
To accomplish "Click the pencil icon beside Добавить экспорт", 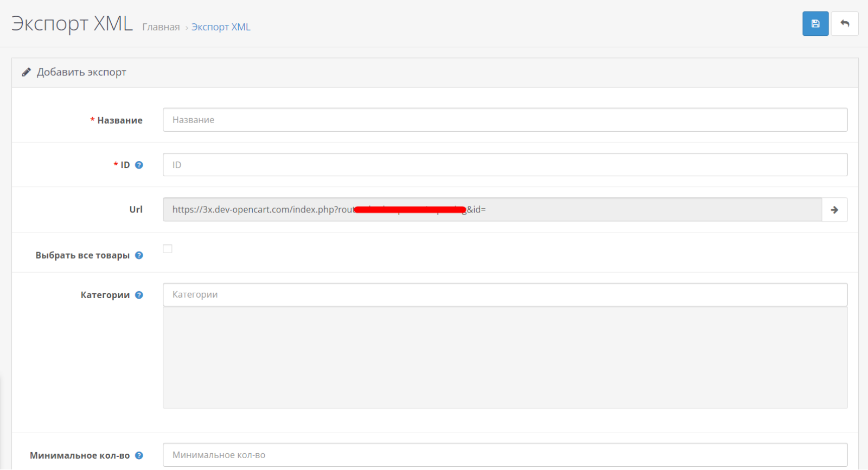I will tap(26, 72).
